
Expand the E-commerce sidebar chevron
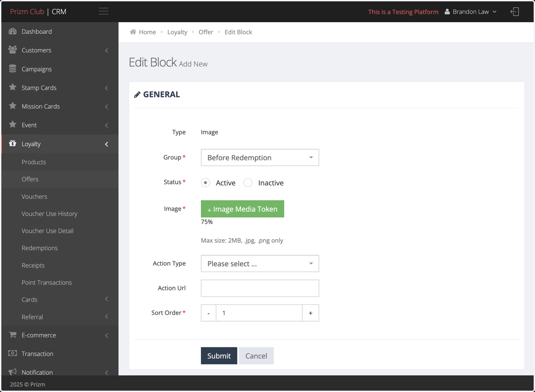coord(107,335)
